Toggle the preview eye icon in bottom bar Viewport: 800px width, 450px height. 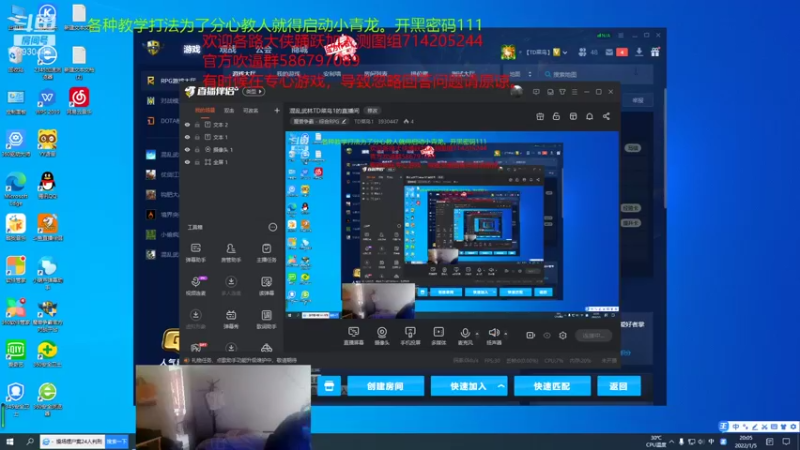point(547,335)
